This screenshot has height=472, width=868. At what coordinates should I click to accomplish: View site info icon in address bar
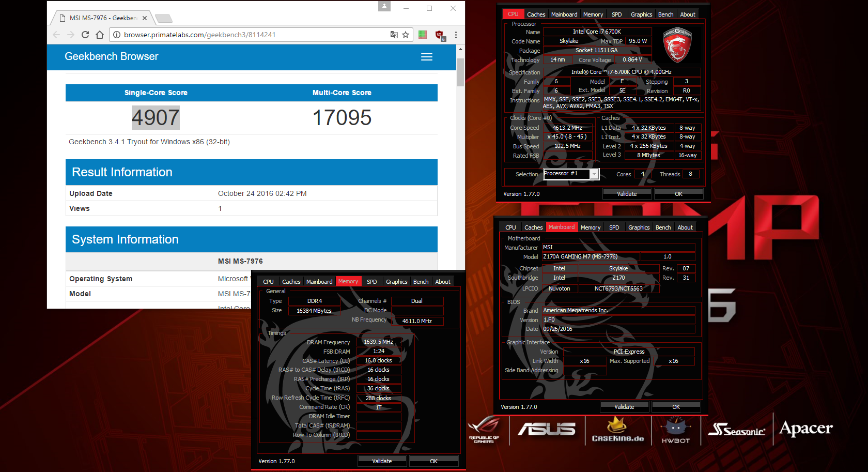tap(117, 35)
